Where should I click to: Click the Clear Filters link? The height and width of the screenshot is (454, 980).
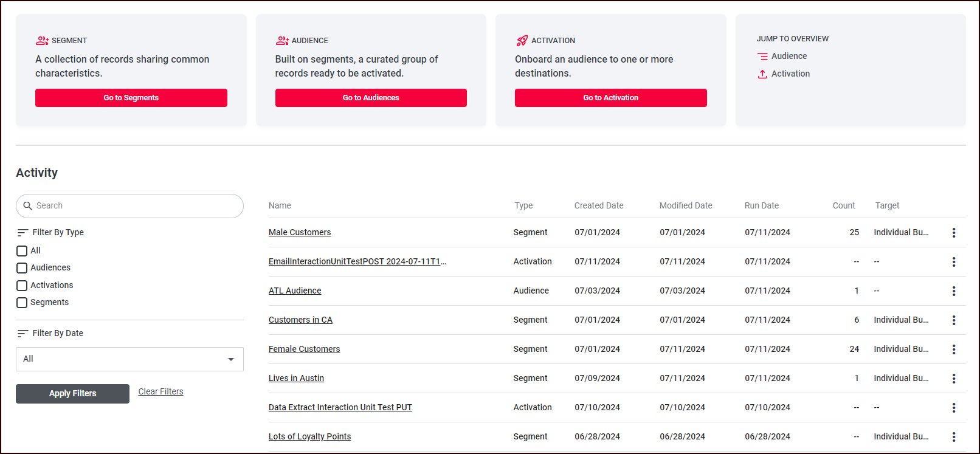pos(160,392)
